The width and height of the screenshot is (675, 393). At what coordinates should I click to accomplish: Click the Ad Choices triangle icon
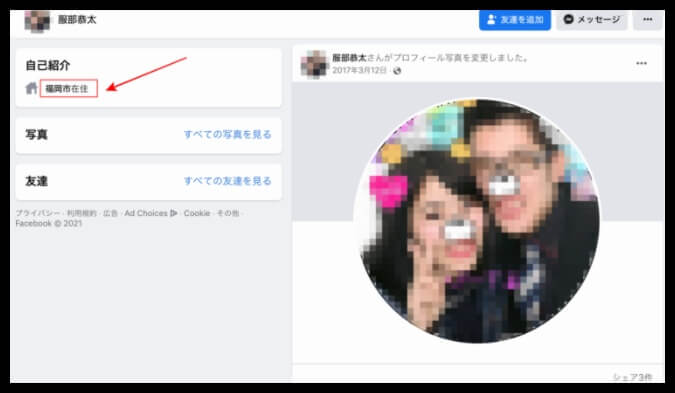point(173,213)
